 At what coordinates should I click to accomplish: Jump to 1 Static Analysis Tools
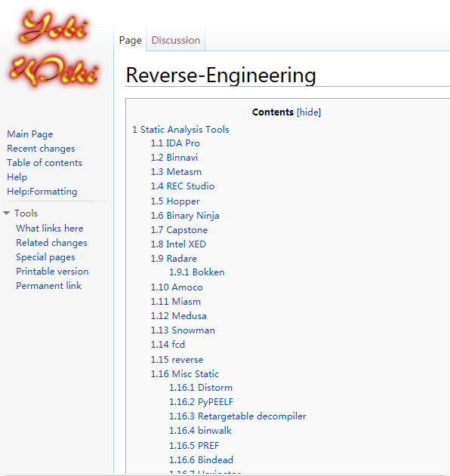180,129
